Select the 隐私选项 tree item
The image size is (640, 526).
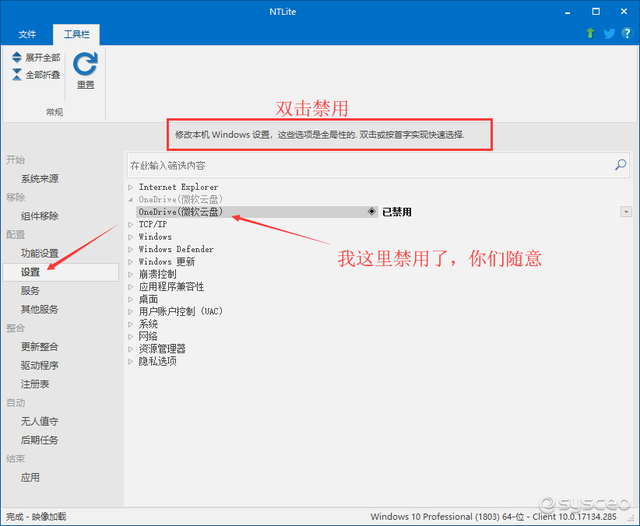coord(158,361)
